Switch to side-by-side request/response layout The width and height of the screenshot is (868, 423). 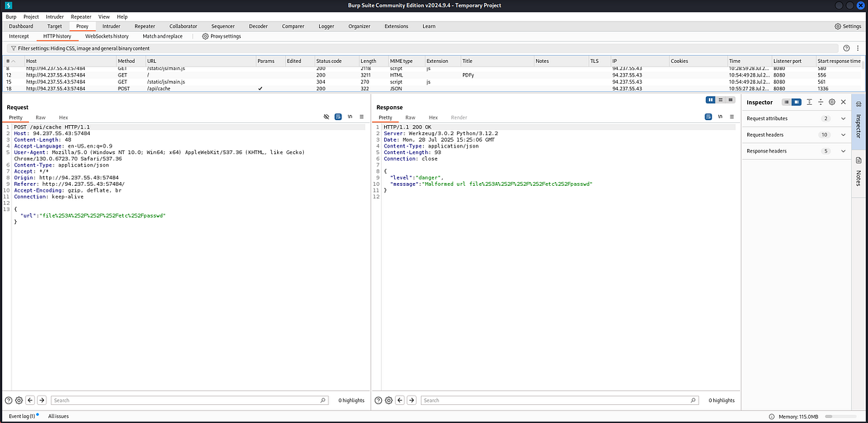pos(710,100)
